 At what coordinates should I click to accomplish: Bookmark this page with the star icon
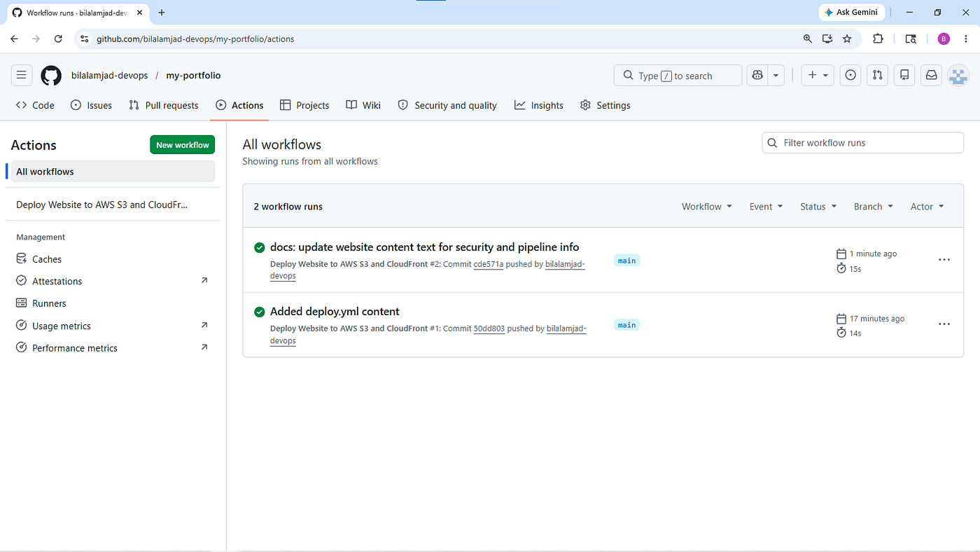847,39
